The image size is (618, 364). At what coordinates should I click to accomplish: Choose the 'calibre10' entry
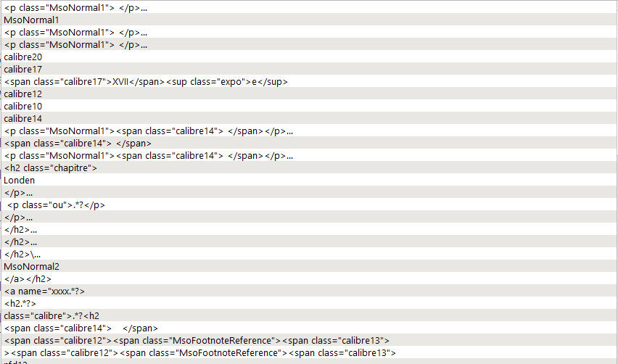coord(23,106)
